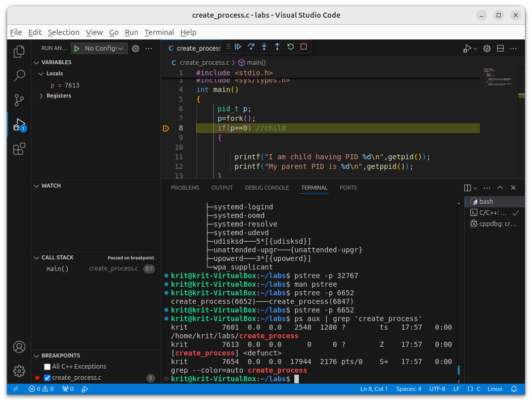Switch to the Debug Console tab
This screenshot has width=532, height=403.
click(267, 188)
